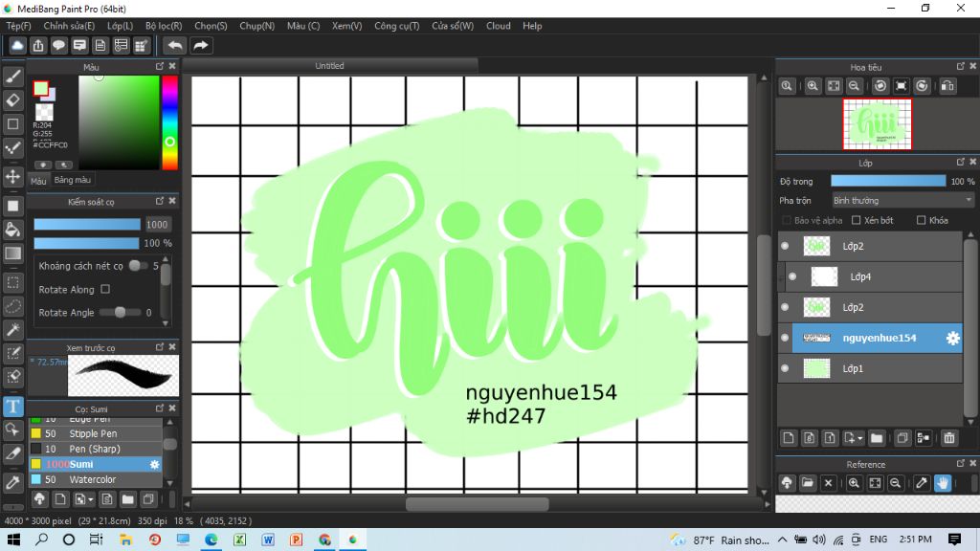Toggle Khoảng cách nét cọ switch
Screen dimensions: 980x551
[x=137, y=266]
